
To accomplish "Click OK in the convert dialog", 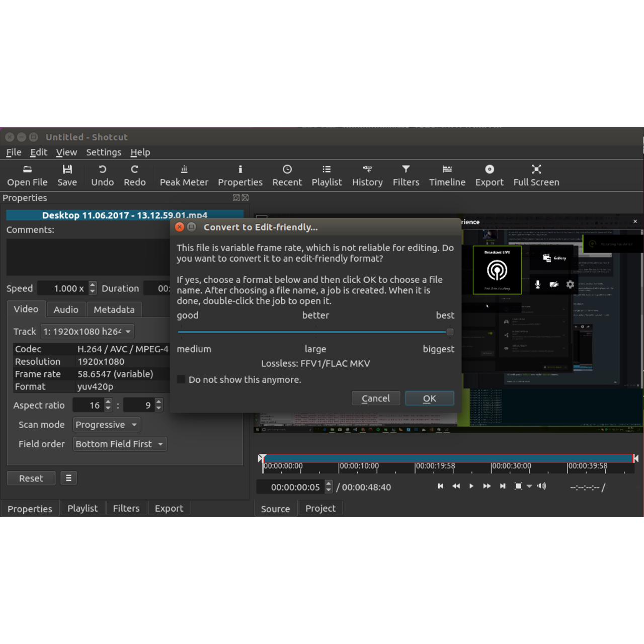I will [429, 398].
